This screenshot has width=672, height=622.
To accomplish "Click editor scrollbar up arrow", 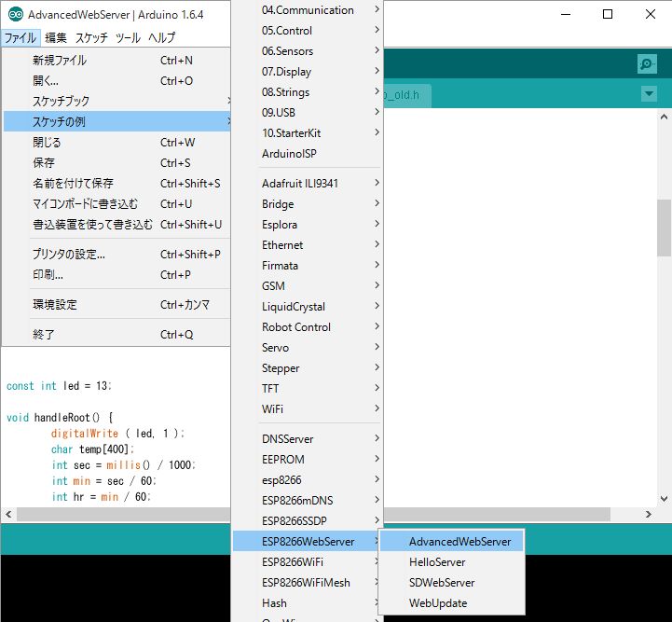I will coord(664,117).
